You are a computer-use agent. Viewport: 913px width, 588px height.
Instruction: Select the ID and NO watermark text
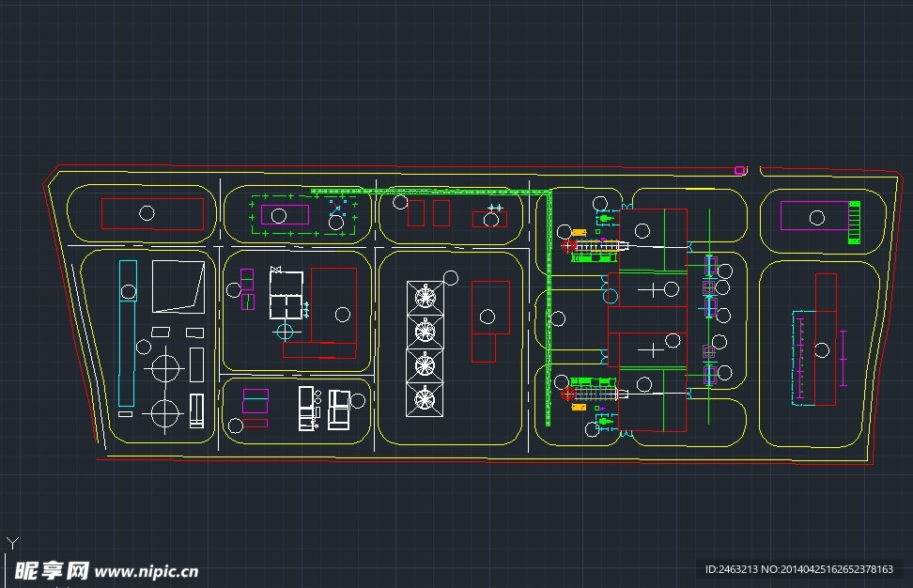tap(798, 569)
